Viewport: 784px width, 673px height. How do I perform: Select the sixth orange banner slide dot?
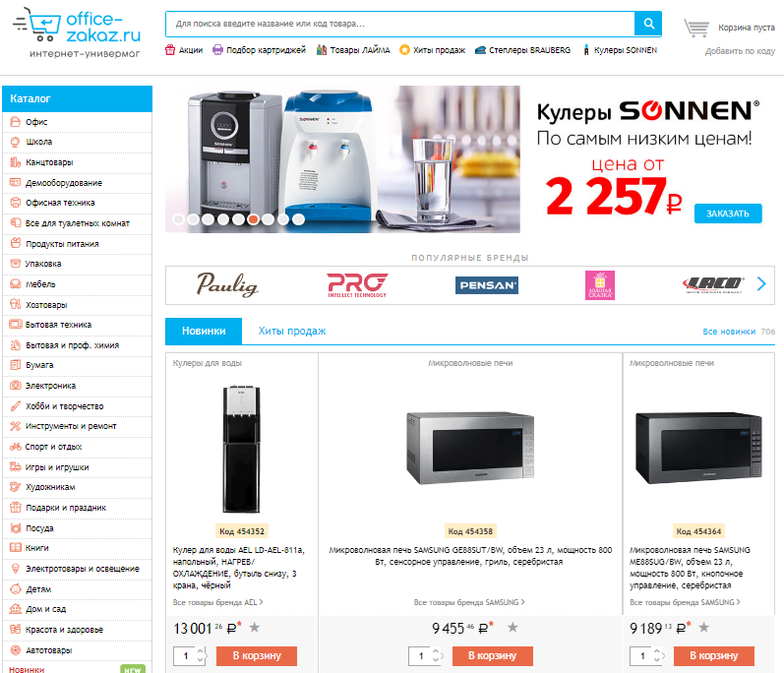pyautogui.click(x=254, y=219)
